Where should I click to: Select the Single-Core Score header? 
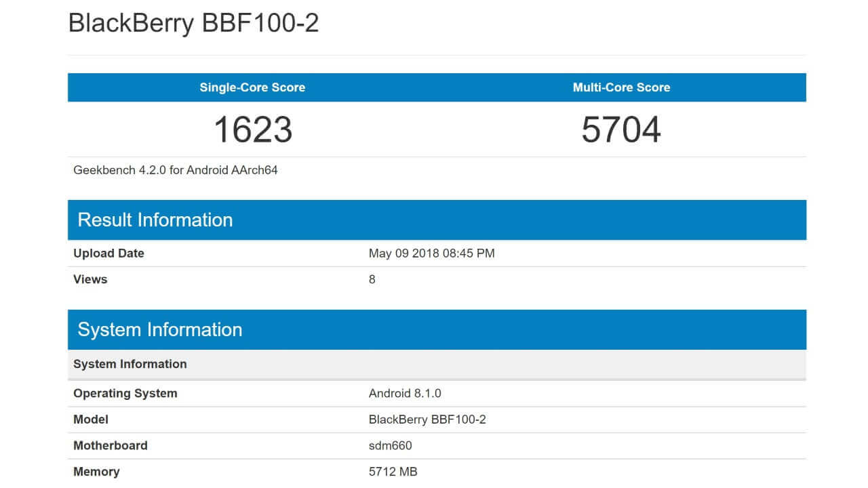tap(252, 87)
